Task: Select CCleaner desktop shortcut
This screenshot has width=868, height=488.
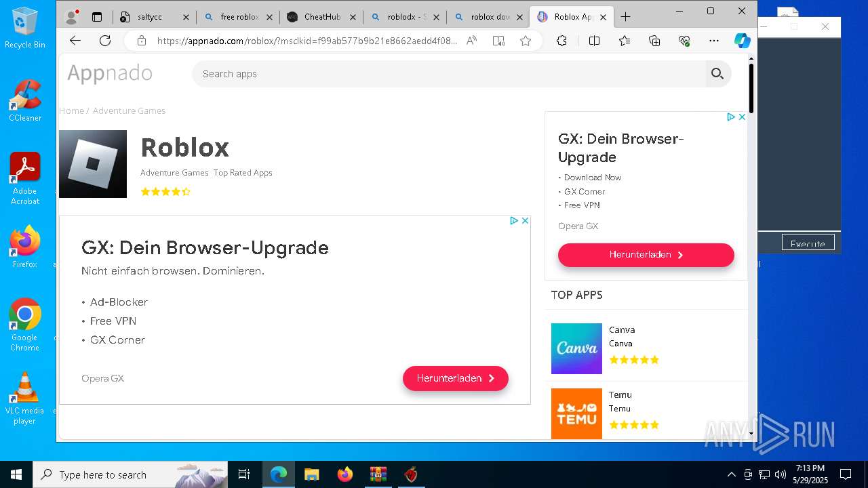Action: pyautogui.click(x=25, y=101)
